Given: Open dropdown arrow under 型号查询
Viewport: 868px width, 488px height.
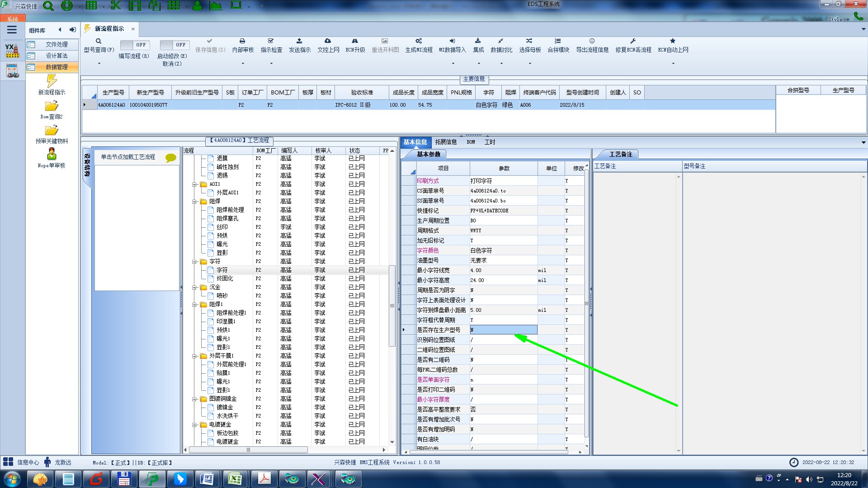Looking at the screenshot, I should click(99, 64).
